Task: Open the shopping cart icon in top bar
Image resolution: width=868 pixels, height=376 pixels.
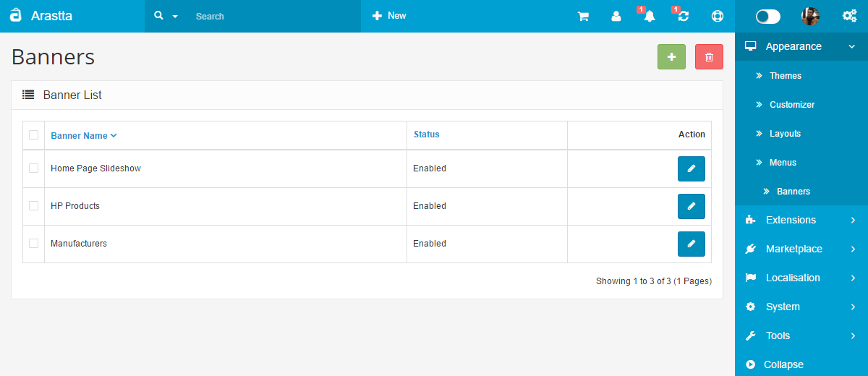Action: [583, 16]
